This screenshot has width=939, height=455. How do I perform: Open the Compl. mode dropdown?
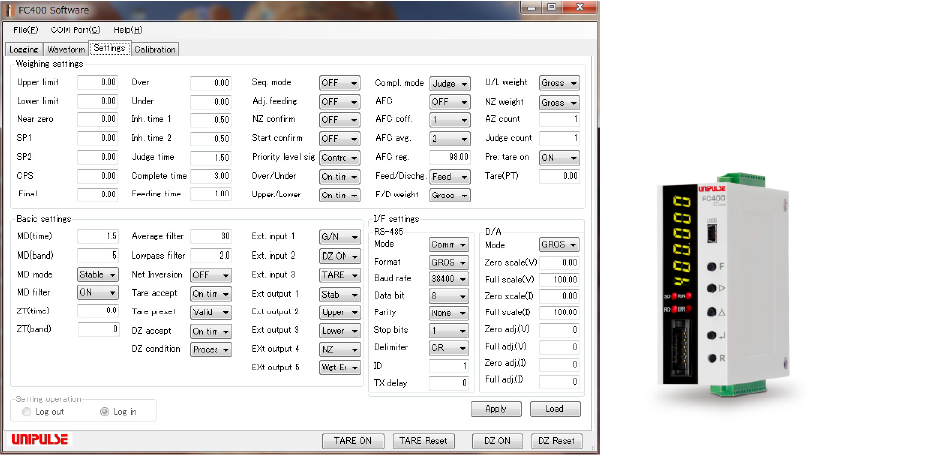click(450, 84)
